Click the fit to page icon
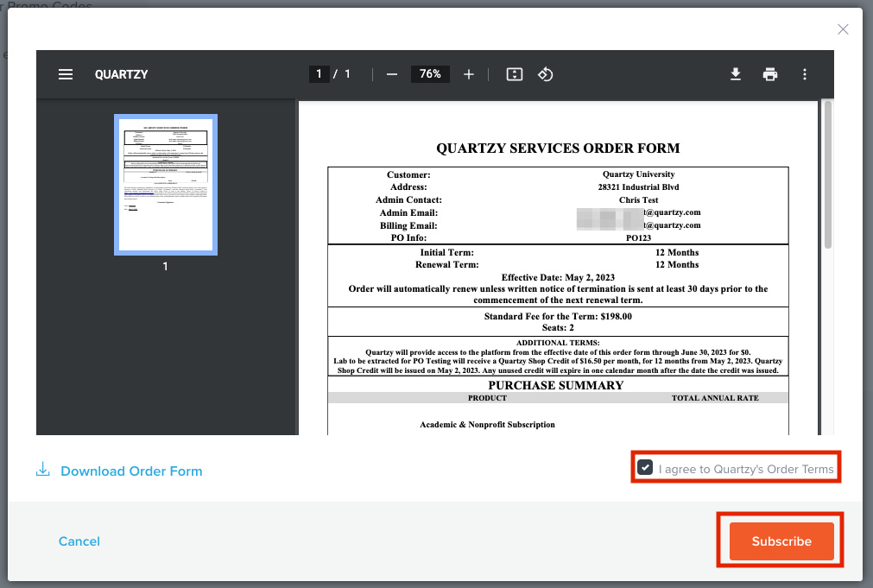 pos(515,74)
